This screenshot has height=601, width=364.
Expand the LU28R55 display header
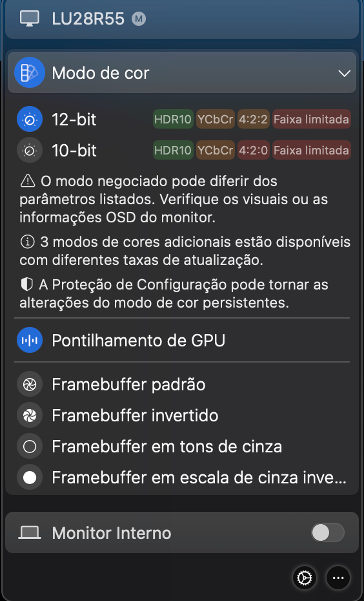[x=182, y=18]
